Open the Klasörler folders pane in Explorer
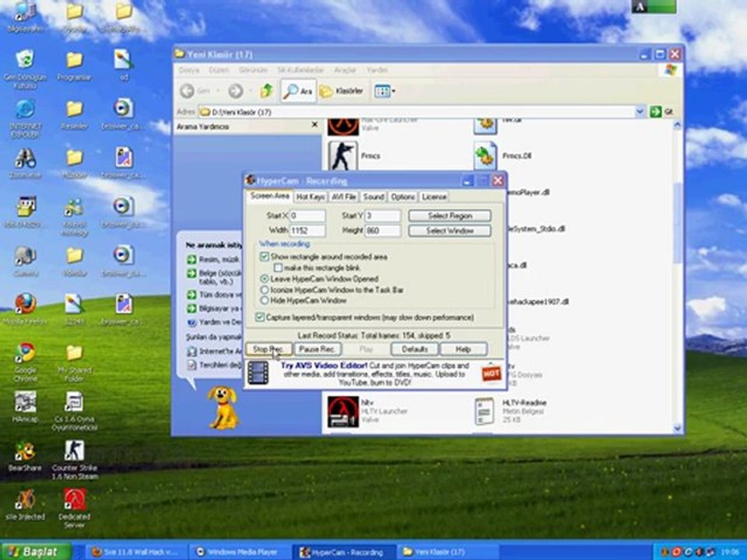Screen dimensions: 747x560 [x=342, y=91]
